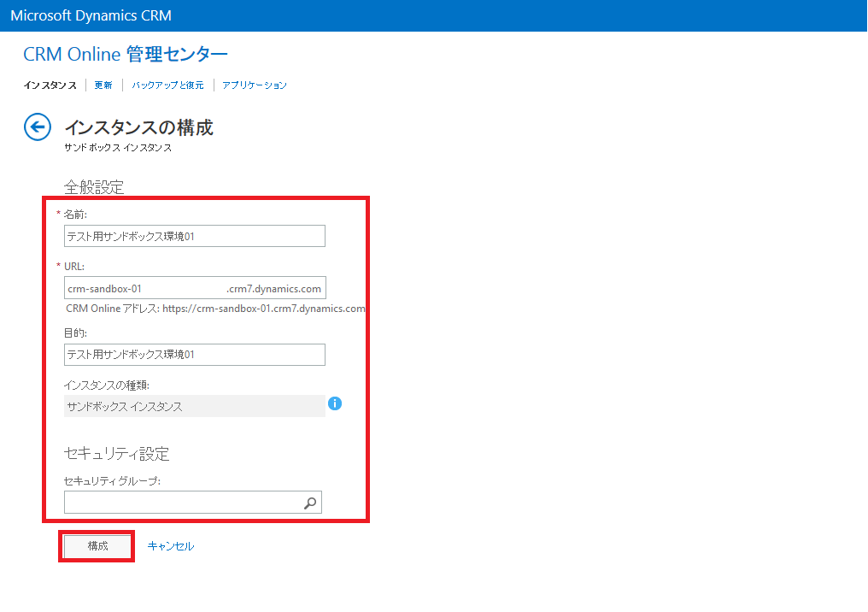Click the セキュリティ設定 section heading
This screenshot has height=612, width=868.
click(x=117, y=454)
